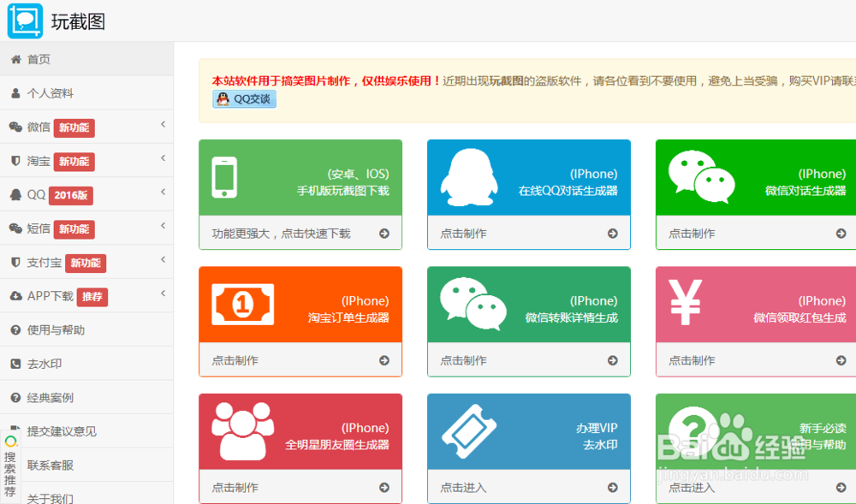Expand the 支付宝 sidebar submenu chevron
Screen dimensions: 856x504
[163, 260]
